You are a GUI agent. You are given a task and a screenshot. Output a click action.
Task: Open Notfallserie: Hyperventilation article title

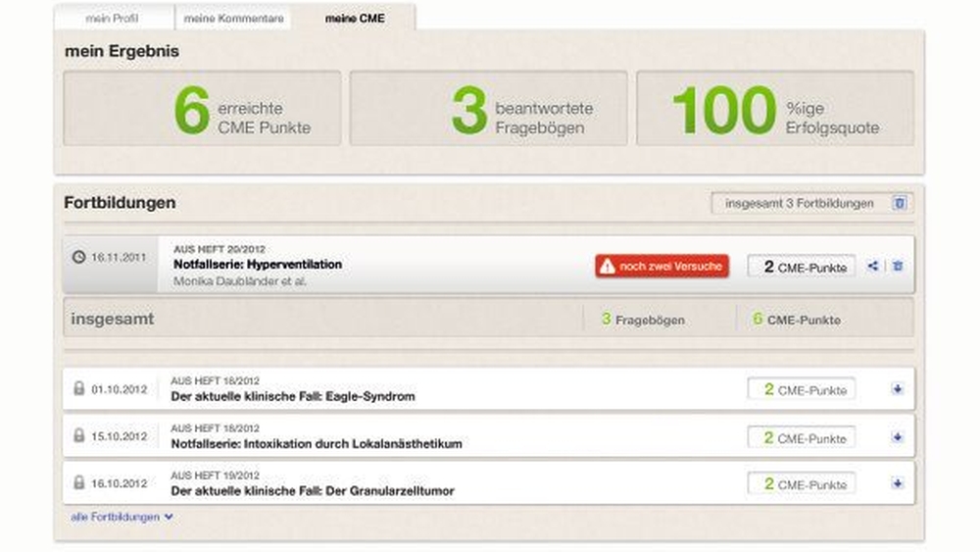tap(258, 265)
